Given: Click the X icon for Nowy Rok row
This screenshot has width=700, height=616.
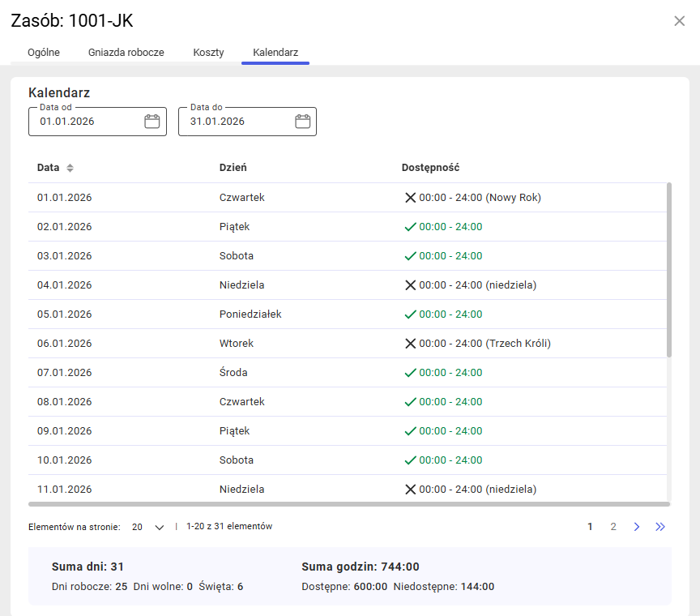Looking at the screenshot, I should (x=410, y=198).
